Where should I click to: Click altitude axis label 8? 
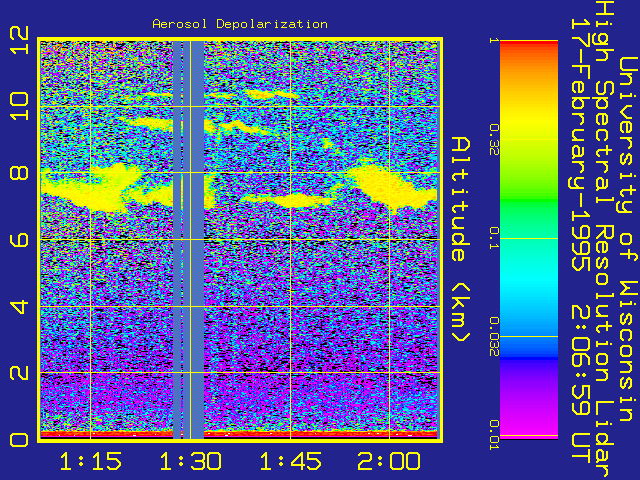pos(19,173)
